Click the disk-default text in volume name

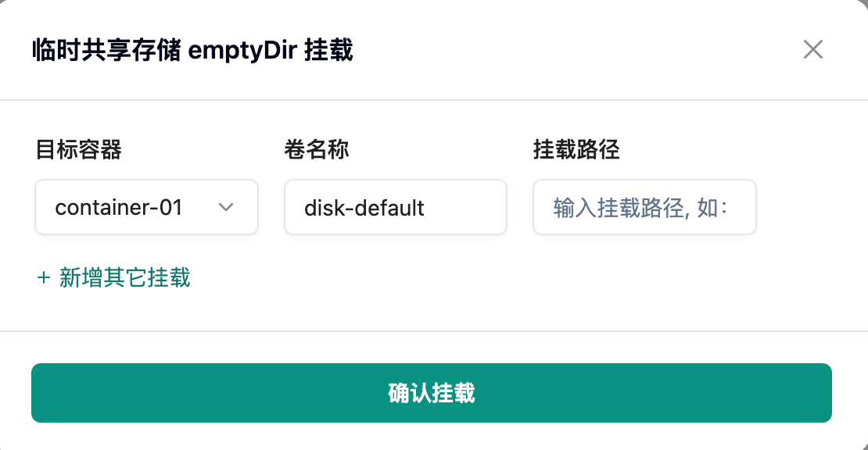tap(364, 208)
